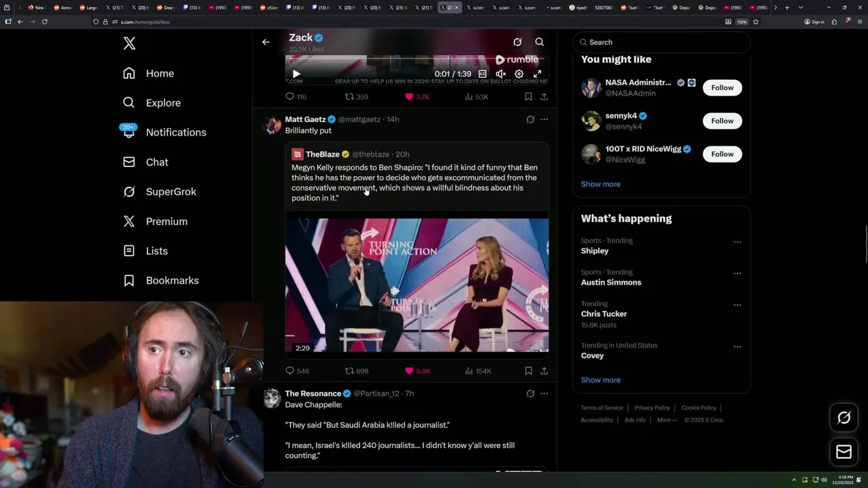Open more options for Shipley trend

tap(737, 242)
